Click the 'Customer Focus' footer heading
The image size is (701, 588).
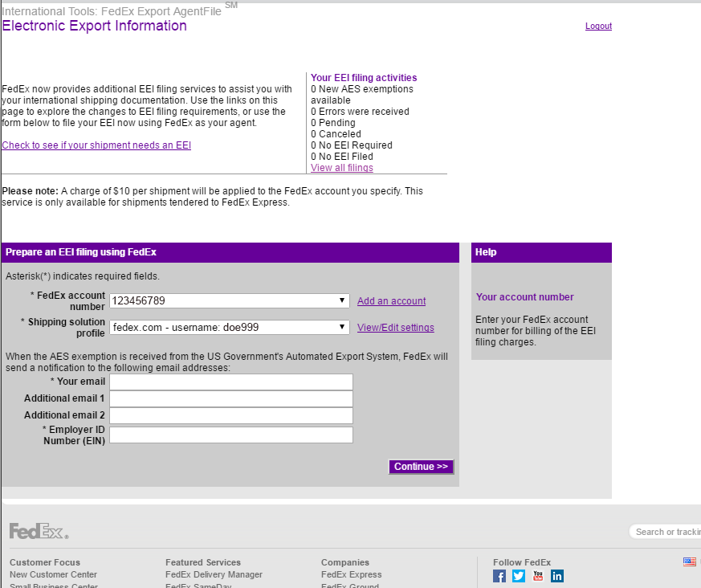click(45, 562)
